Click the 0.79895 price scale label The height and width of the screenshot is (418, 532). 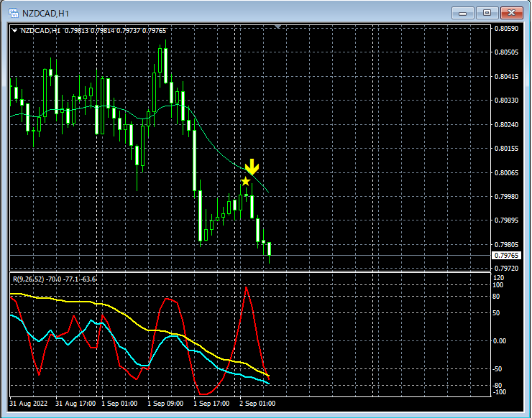(x=506, y=220)
